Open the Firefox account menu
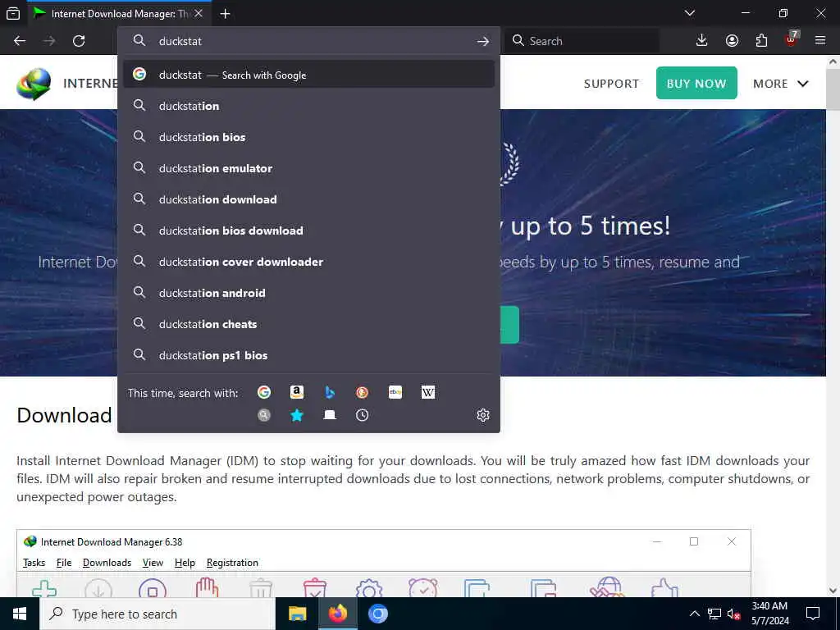This screenshot has width=840, height=630. tap(732, 41)
